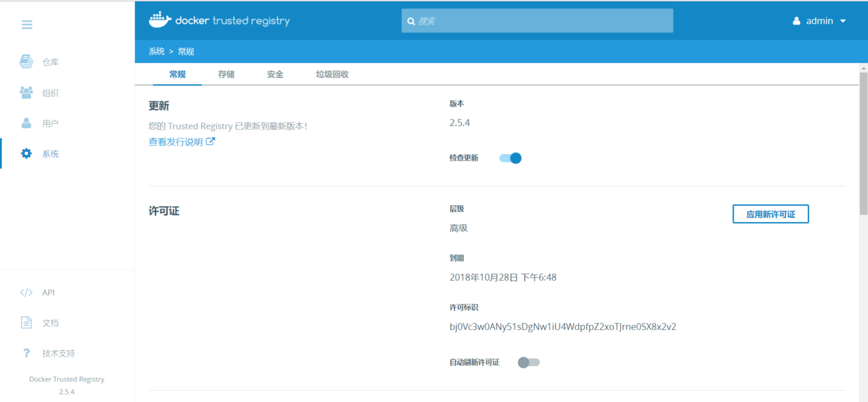
Task: Click the docker trusted registry title text
Action: [233, 21]
